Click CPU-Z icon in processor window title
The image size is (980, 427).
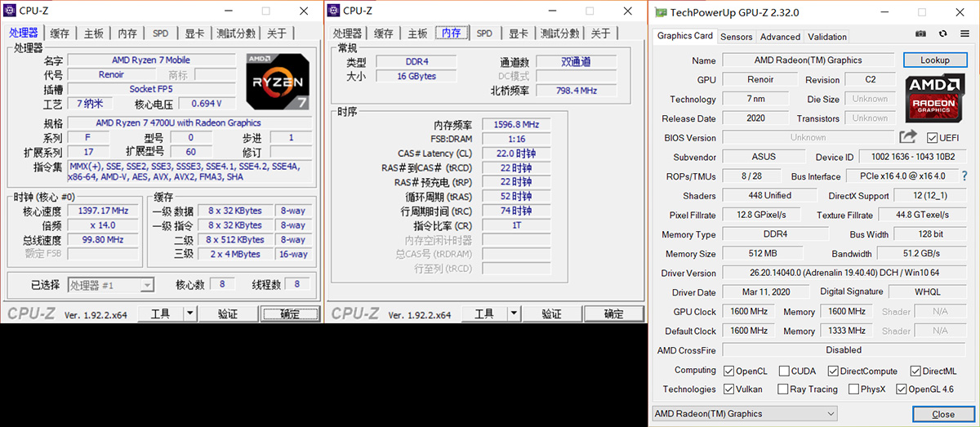coord(9,11)
